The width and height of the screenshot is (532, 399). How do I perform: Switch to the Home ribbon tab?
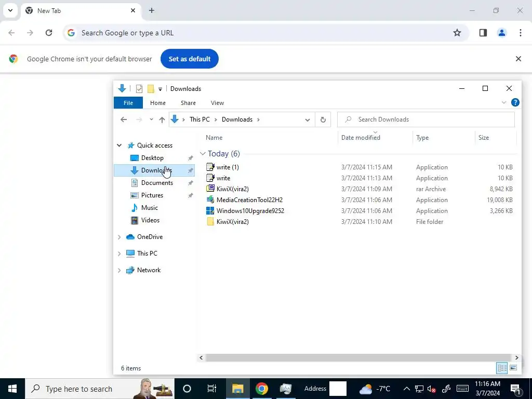pos(158,103)
